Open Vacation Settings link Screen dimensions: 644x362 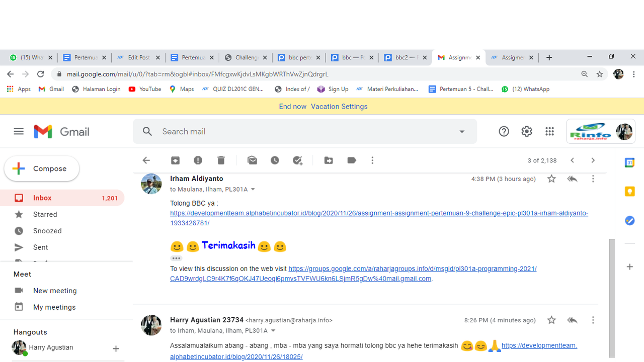click(x=339, y=107)
